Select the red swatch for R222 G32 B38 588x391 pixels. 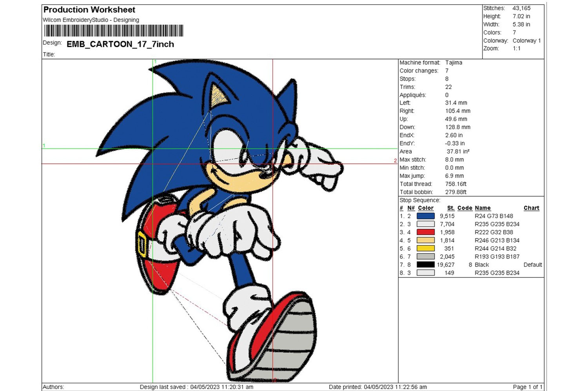tap(425, 232)
